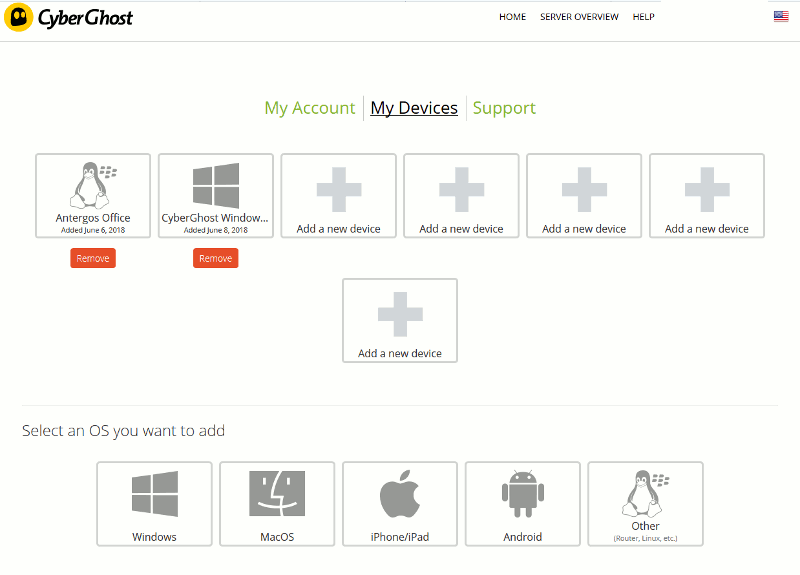
Task: Click the 'Select an OS you want to add' heading
Action: (x=123, y=431)
